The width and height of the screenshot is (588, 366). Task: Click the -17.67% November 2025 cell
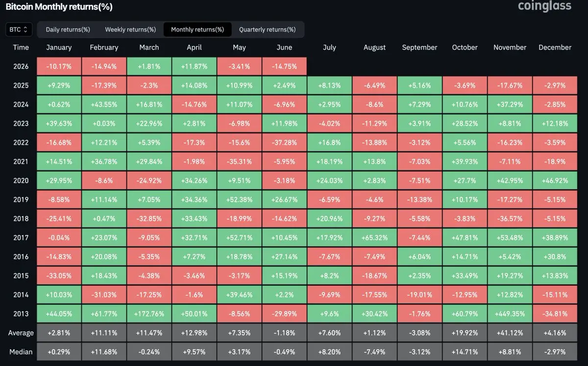[x=510, y=85]
